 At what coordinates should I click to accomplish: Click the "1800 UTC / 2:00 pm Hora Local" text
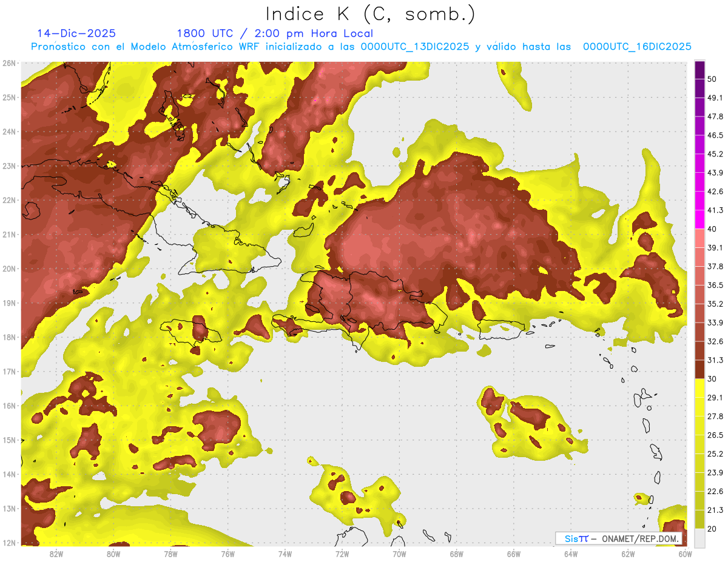(275, 33)
